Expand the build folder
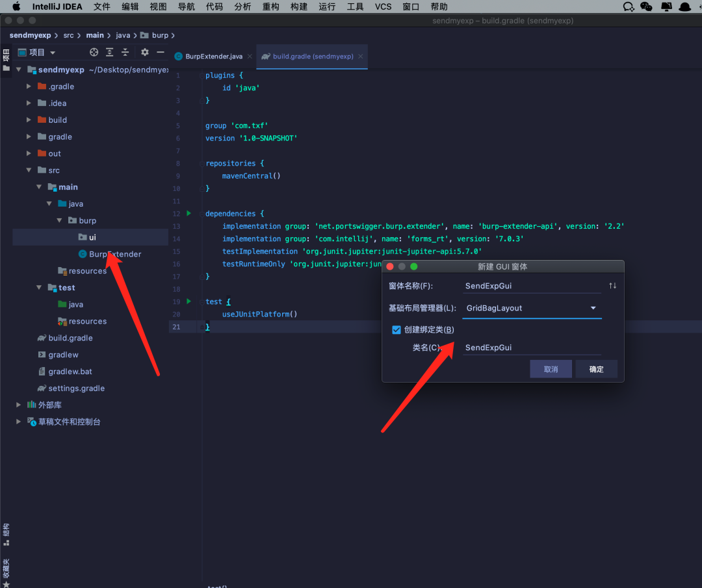Image resolution: width=702 pixels, height=588 pixels. tap(29, 120)
